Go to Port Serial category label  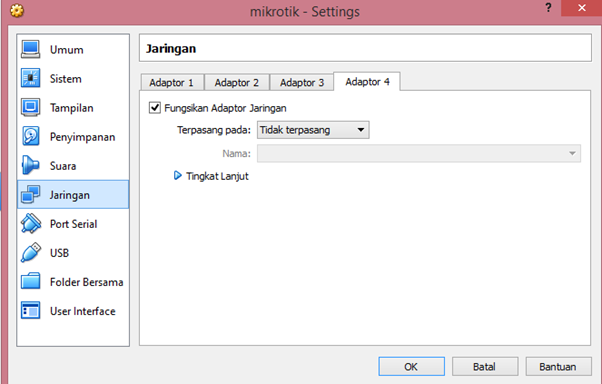[73, 224]
